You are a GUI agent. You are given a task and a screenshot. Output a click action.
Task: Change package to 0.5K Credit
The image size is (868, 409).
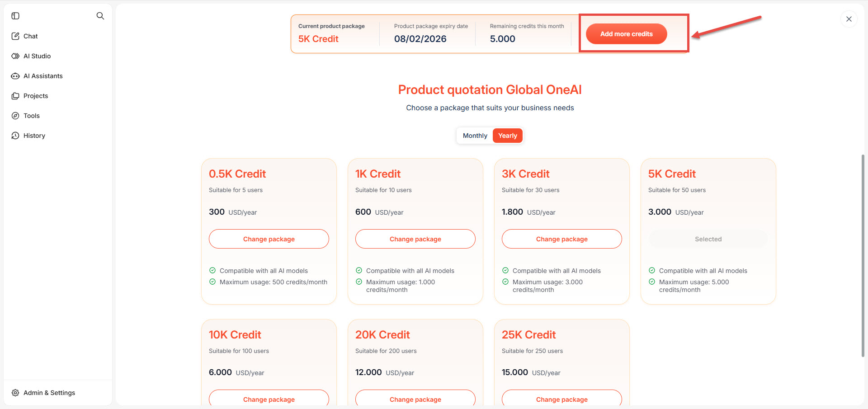(x=269, y=239)
